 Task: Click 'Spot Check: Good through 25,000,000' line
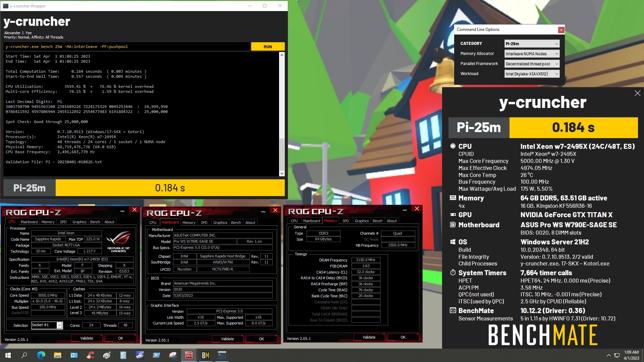[x=47, y=122]
